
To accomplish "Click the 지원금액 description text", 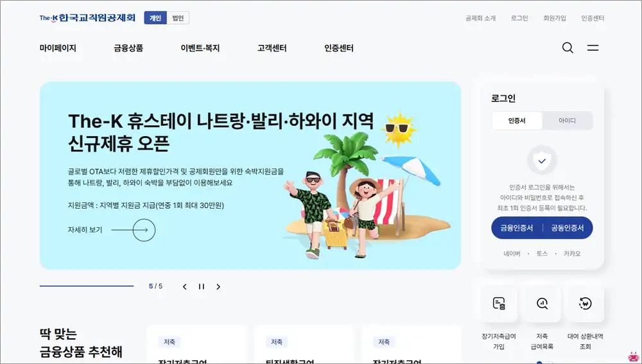I will pos(146,205).
